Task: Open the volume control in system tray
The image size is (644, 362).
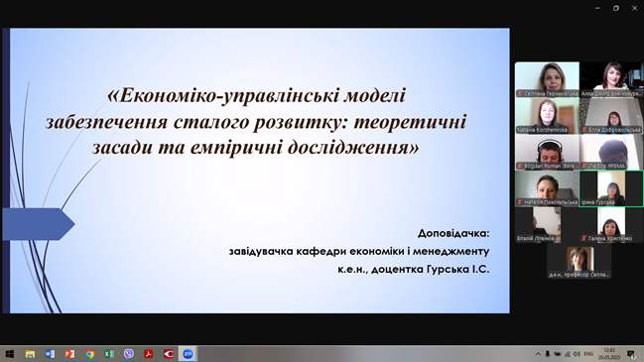Action: (x=577, y=354)
